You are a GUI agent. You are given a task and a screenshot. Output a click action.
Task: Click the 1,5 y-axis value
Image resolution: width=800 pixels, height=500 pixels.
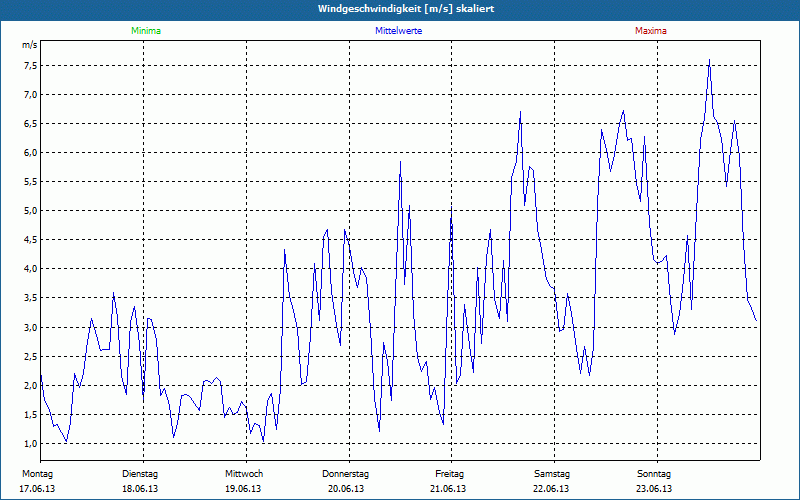30,415
